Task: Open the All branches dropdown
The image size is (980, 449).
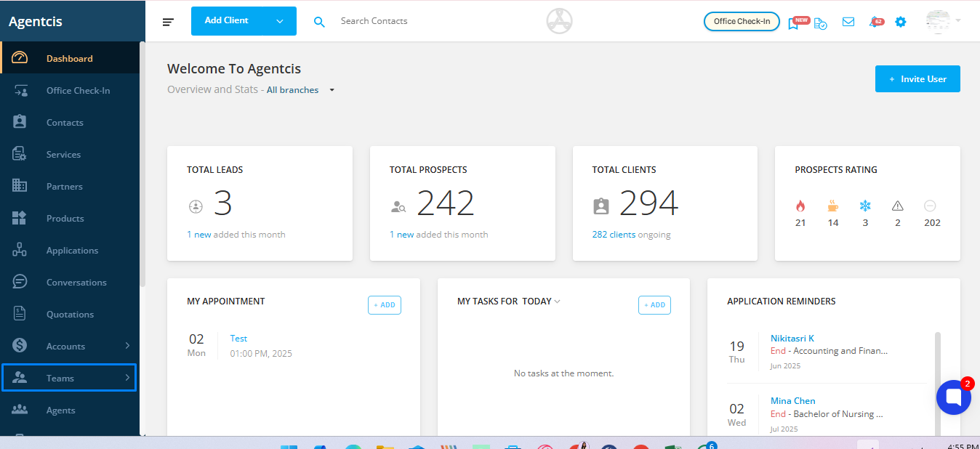Action: tap(300, 90)
